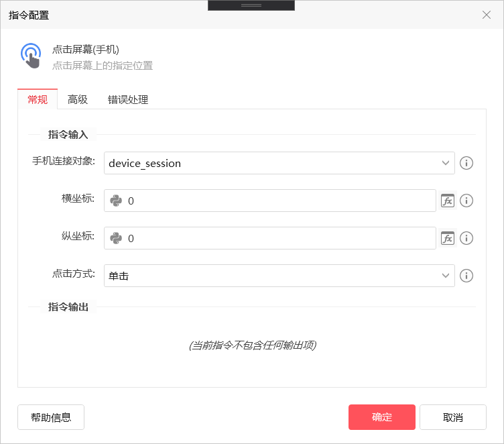Image resolution: width=504 pixels, height=444 pixels.
Task: Click the drag handle at dialog top
Action: pyautogui.click(x=251, y=5)
